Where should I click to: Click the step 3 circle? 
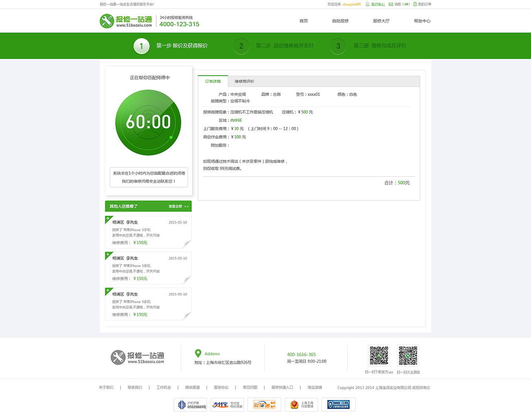pyautogui.click(x=338, y=46)
